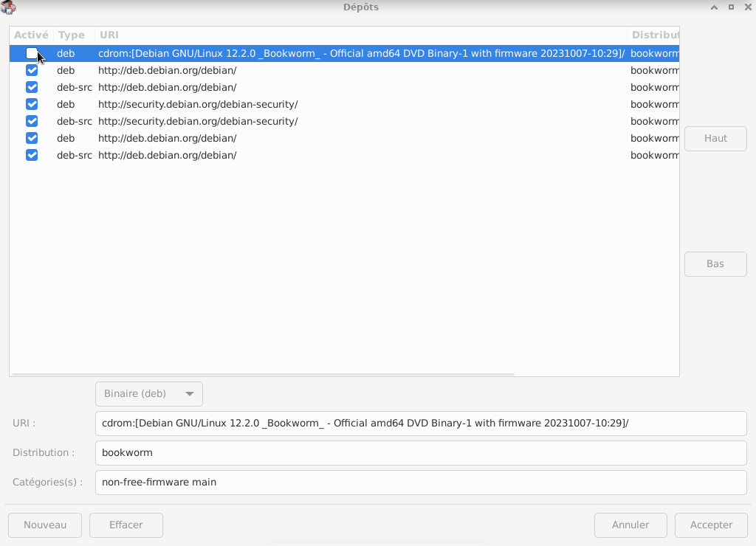The image size is (756, 546).
Task: Focus the Catégories field with non-free-firmware main
Action: click(421, 482)
